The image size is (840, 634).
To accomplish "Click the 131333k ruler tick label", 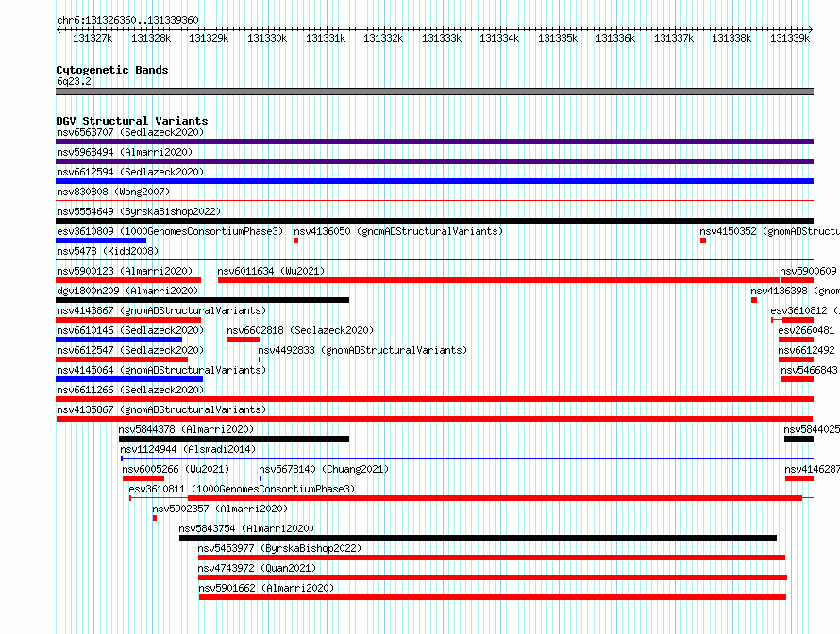I will [442, 38].
